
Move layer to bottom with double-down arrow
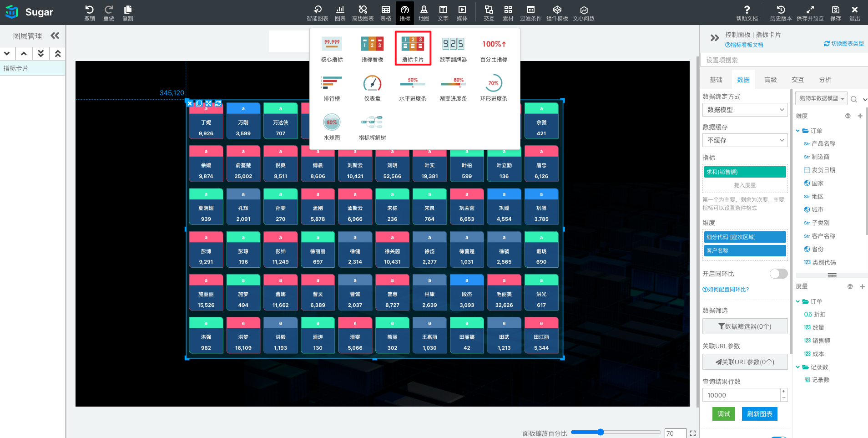[40, 54]
